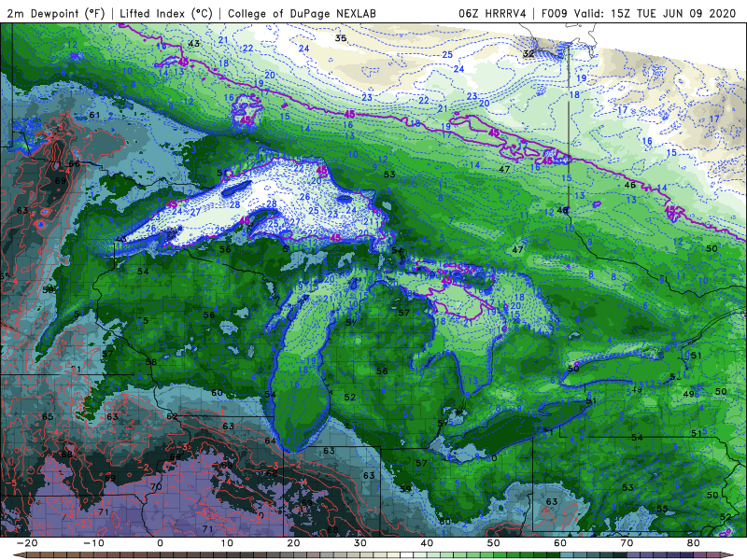Click the 0 label on the color scale
Screen dimensions: 747x560
(x=160, y=543)
